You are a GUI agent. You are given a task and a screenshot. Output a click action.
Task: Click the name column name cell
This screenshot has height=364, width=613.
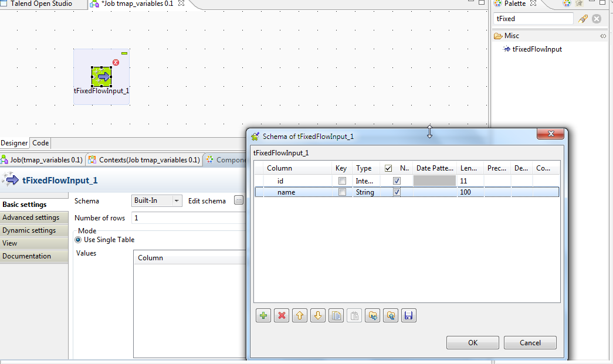297,192
